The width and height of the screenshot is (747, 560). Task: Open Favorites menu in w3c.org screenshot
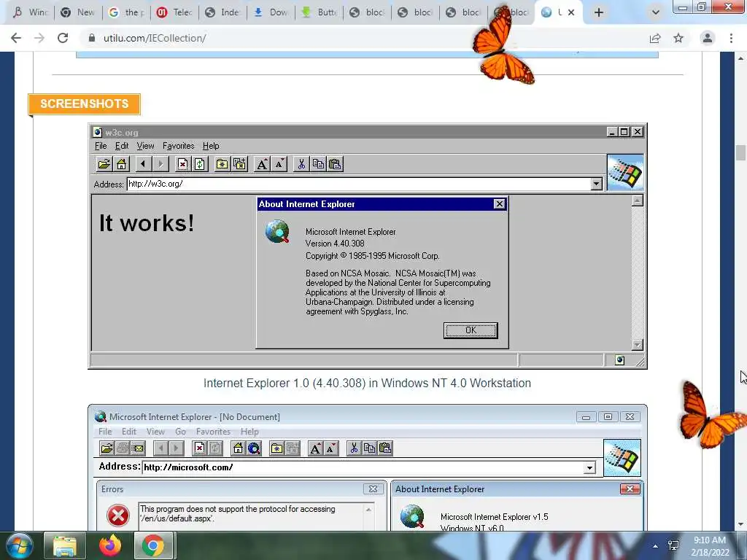click(178, 146)
